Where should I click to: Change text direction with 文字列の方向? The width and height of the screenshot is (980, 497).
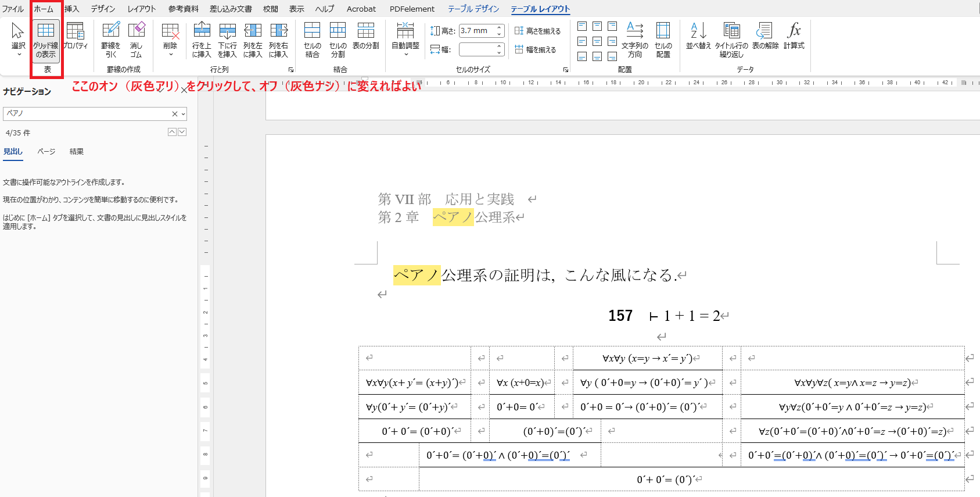tap(635, 40)
